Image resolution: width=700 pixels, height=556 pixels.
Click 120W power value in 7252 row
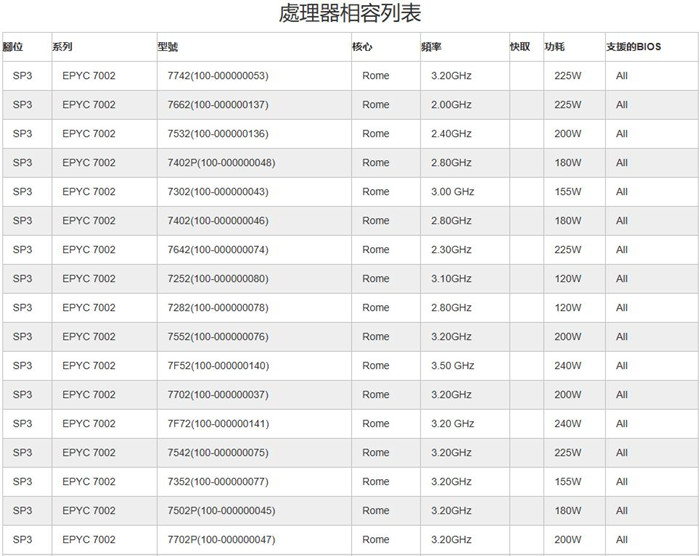coord(568,279)
